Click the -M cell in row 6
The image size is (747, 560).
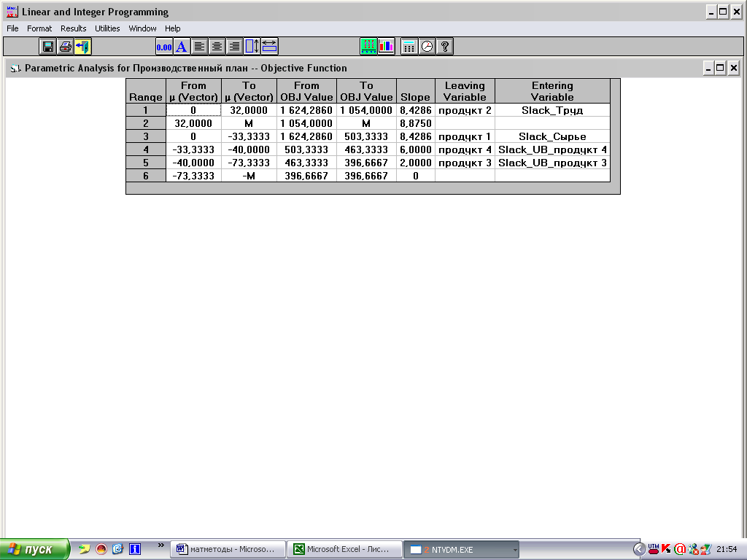pos(249,176)
